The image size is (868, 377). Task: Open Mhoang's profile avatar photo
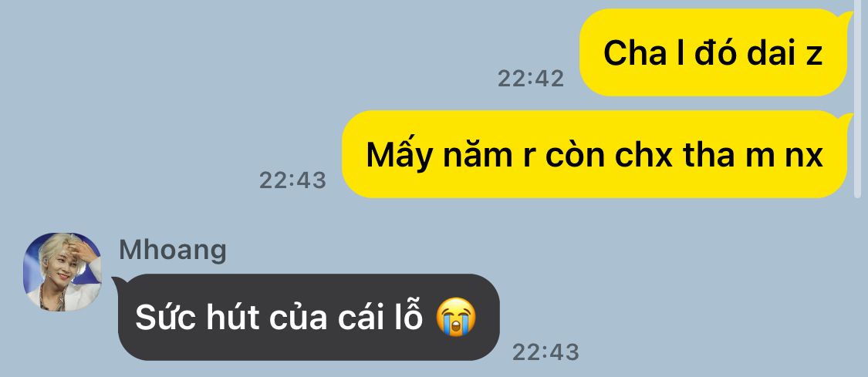[x=62, y=271]
